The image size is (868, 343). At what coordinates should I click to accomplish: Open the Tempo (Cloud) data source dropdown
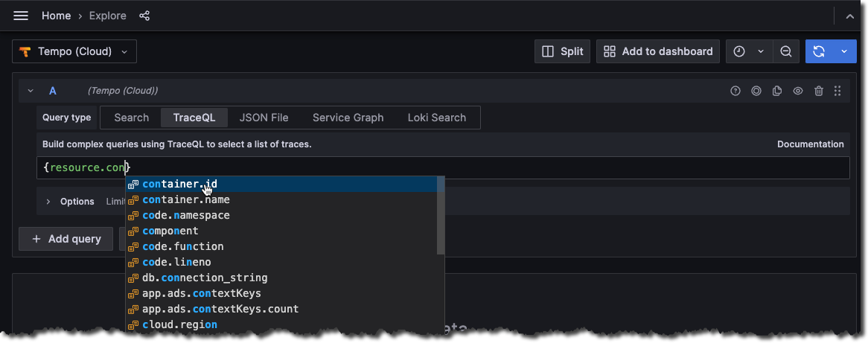tap(74, 51)
